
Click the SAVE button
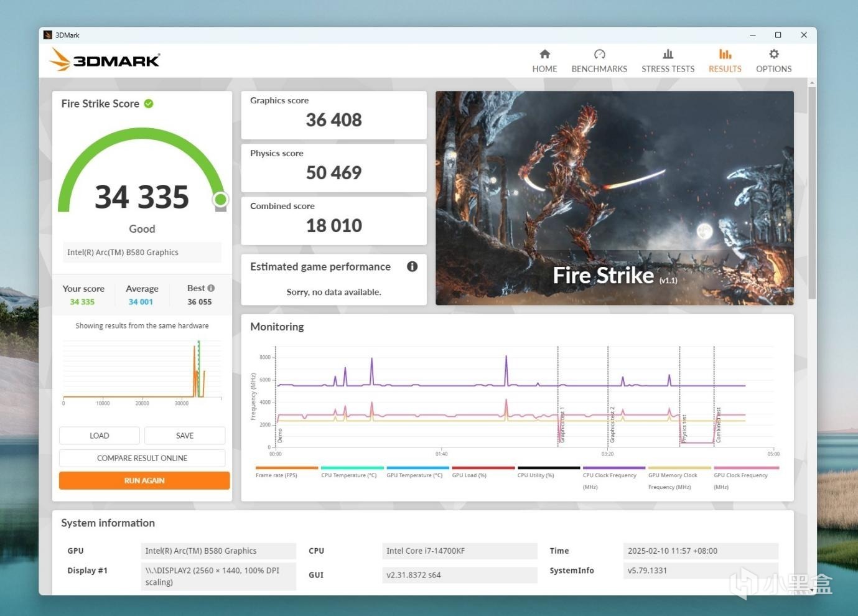pos(185,436)
